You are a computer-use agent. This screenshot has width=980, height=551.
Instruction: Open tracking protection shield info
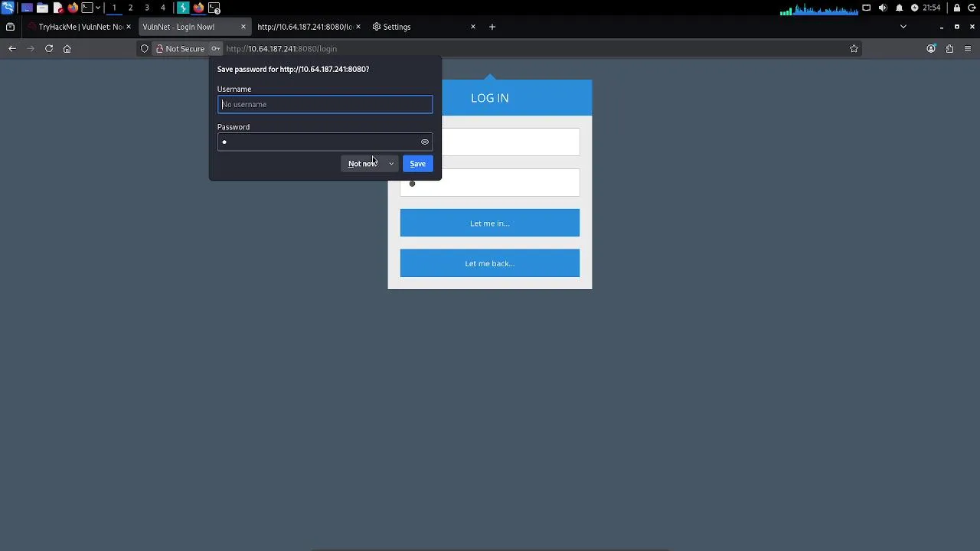tap(144, 49)
